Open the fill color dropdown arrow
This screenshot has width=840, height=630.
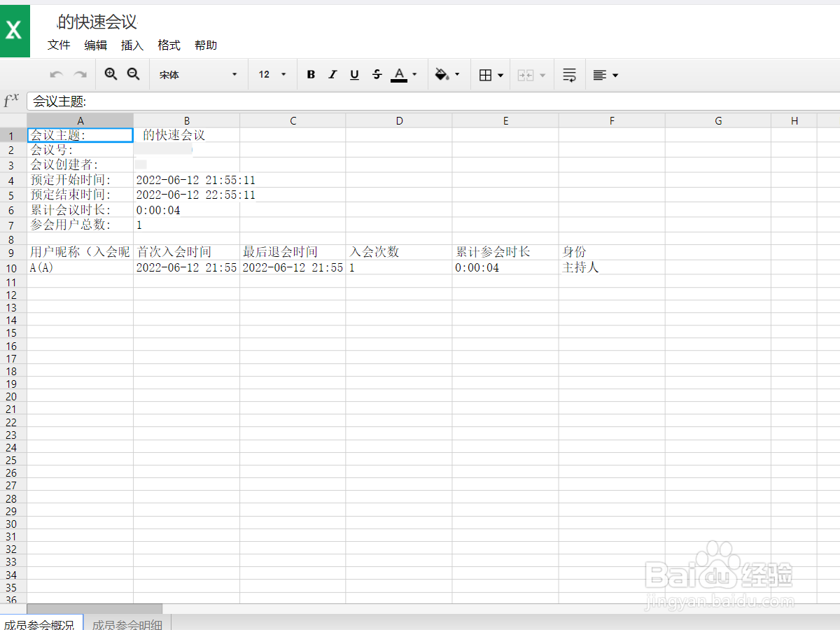click(x=457, y=75)
